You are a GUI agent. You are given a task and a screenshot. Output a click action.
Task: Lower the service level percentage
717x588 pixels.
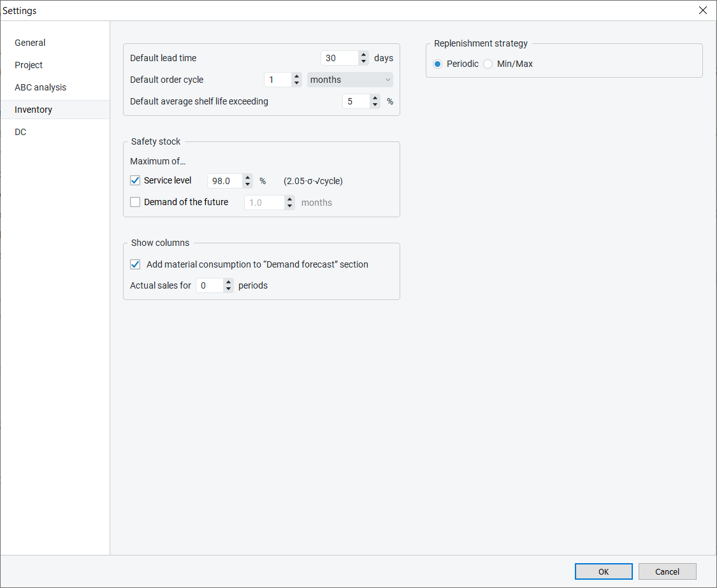pyautogui.click(x=247, y=185)
